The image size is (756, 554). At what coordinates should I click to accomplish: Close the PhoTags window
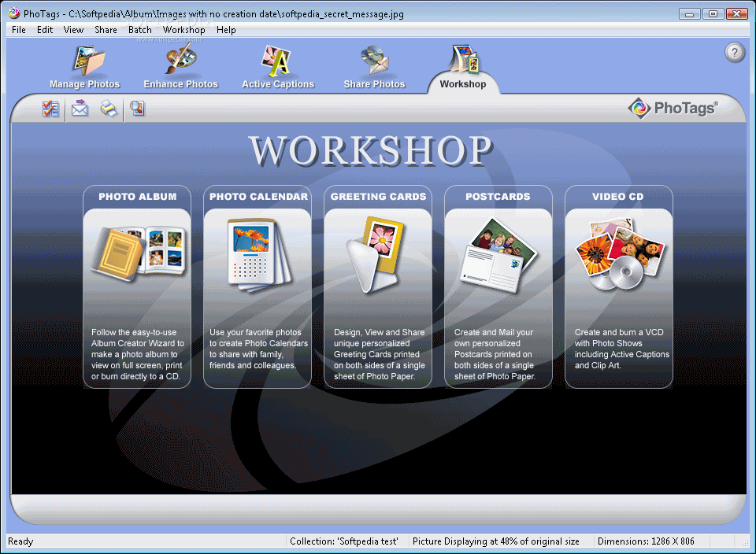[737, 14]
